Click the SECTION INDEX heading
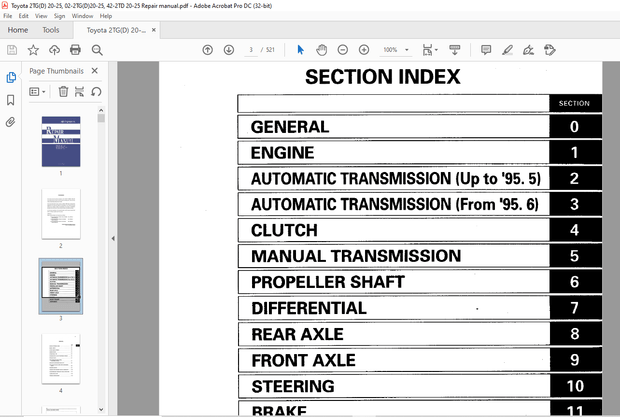 (383, 77)
